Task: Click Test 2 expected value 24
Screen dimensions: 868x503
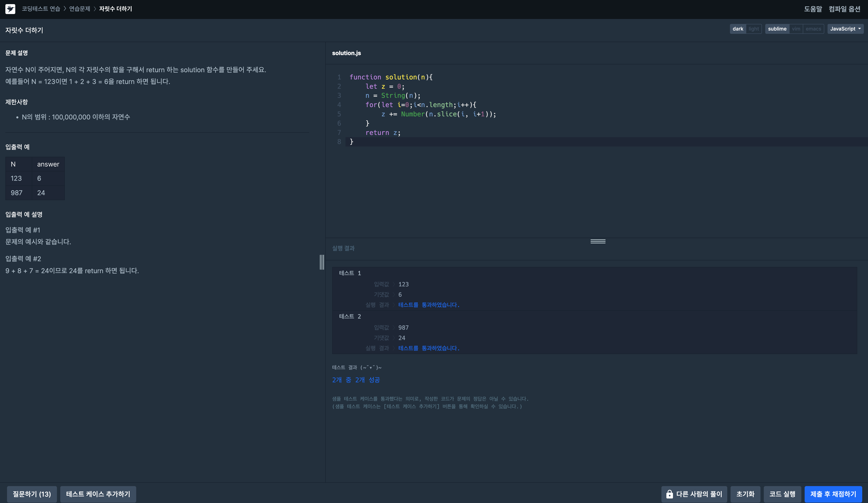Action: 402,338
